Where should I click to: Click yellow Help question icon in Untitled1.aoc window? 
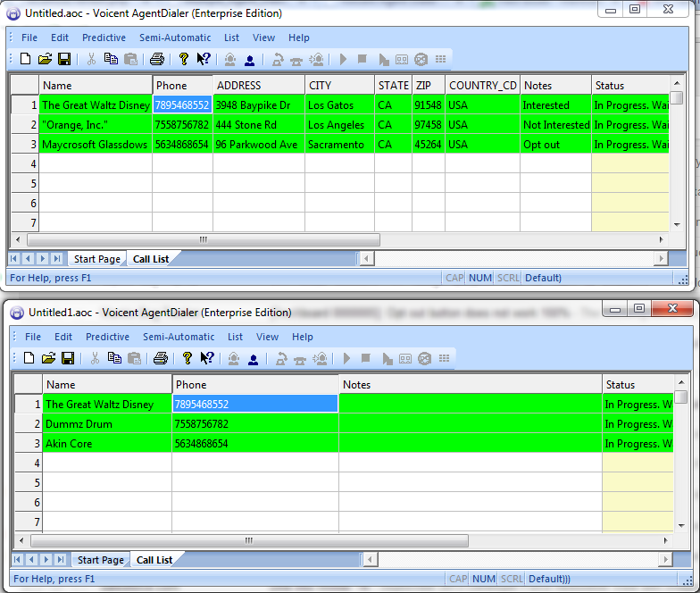pyautogui.click(x=187, y=358)
